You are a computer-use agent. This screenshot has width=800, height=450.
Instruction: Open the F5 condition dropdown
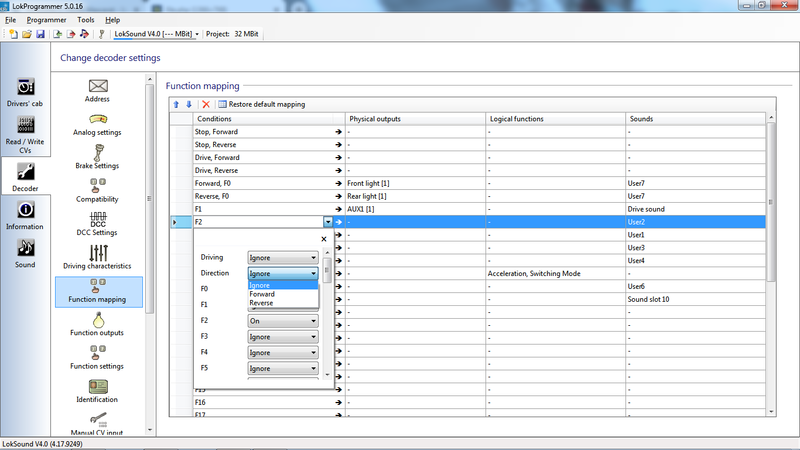pos(283,368)
